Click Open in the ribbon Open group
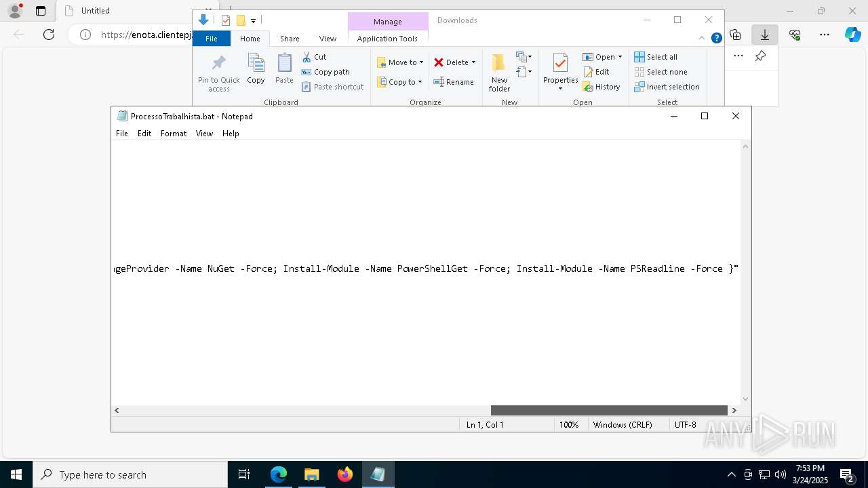Viewport: 868px width, 488px height. [599, 57]
